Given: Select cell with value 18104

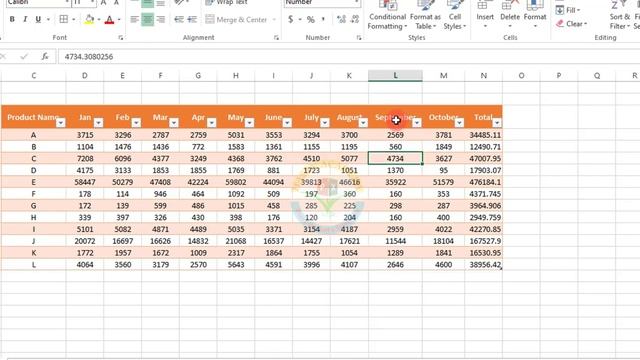Looking at the screenshot, I should pyautogui.click(x=443, y=241).
